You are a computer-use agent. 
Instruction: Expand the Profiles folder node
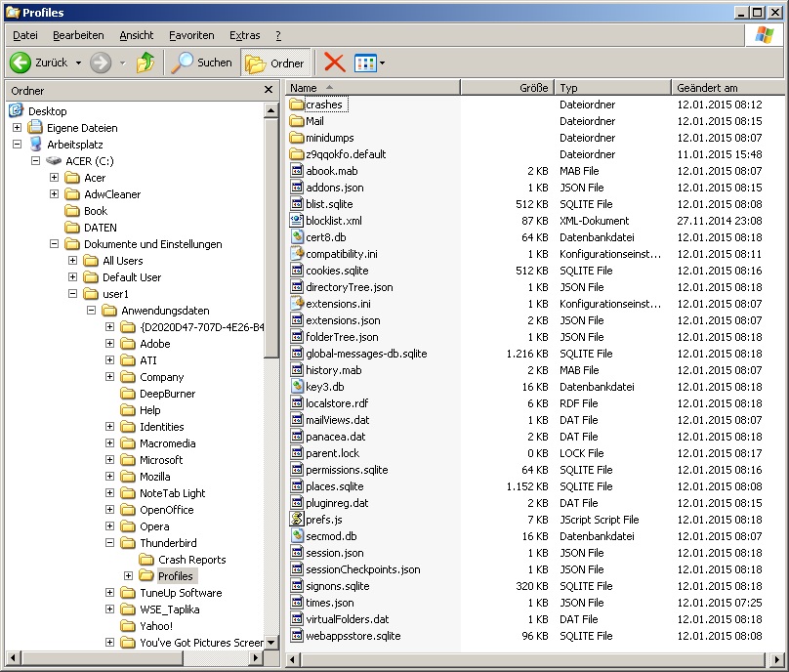[x=128, y=576]
